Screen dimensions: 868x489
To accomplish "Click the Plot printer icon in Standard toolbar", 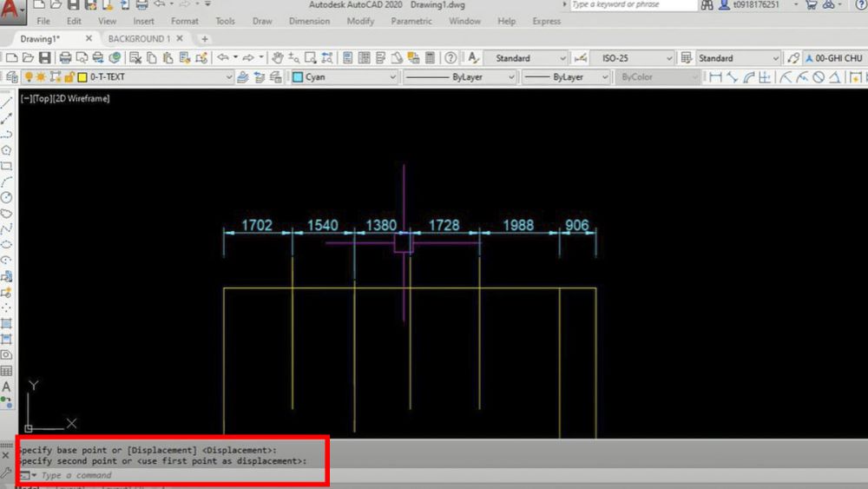I will tap(65, 57).
